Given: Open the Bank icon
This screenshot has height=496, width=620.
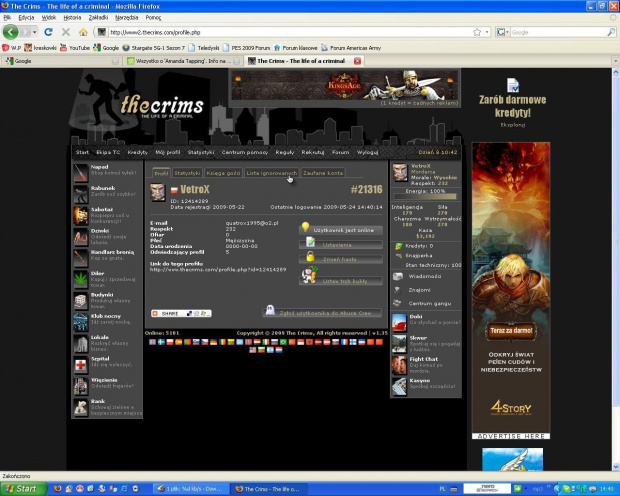Looking at the screenshot, I should tap(81, 407).
